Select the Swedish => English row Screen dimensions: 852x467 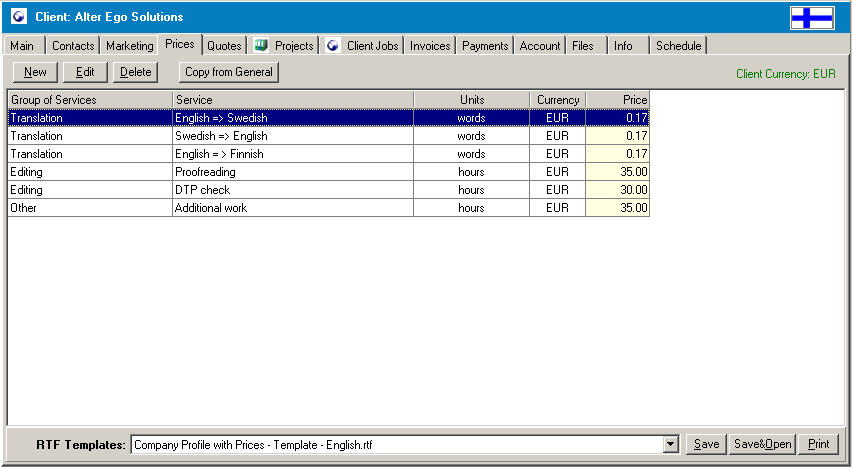tap(329, 136)
